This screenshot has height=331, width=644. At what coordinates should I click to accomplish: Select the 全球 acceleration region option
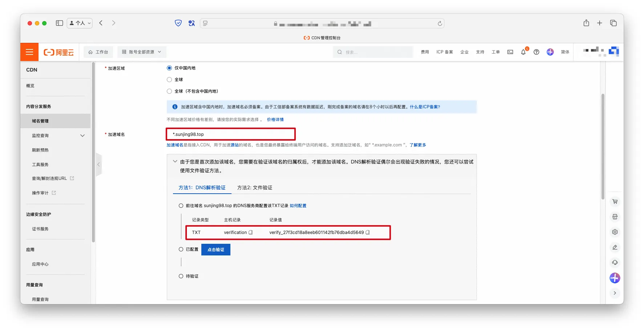(169, 80)
